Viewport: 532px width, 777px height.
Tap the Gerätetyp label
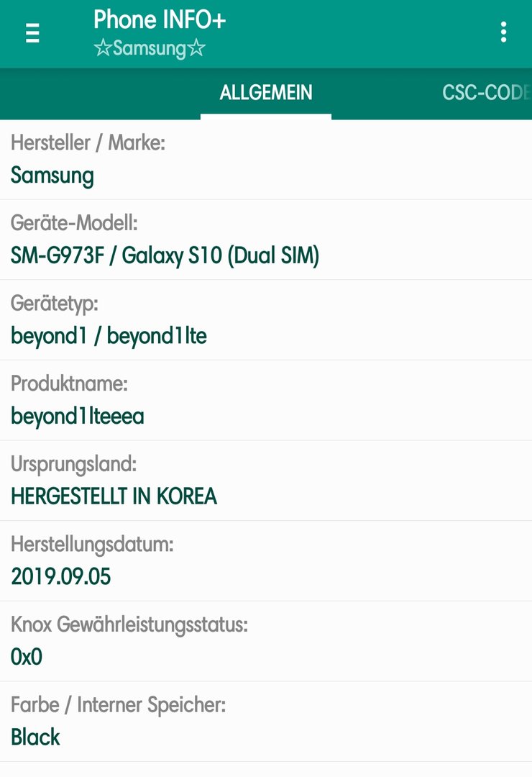pos(55,304)
